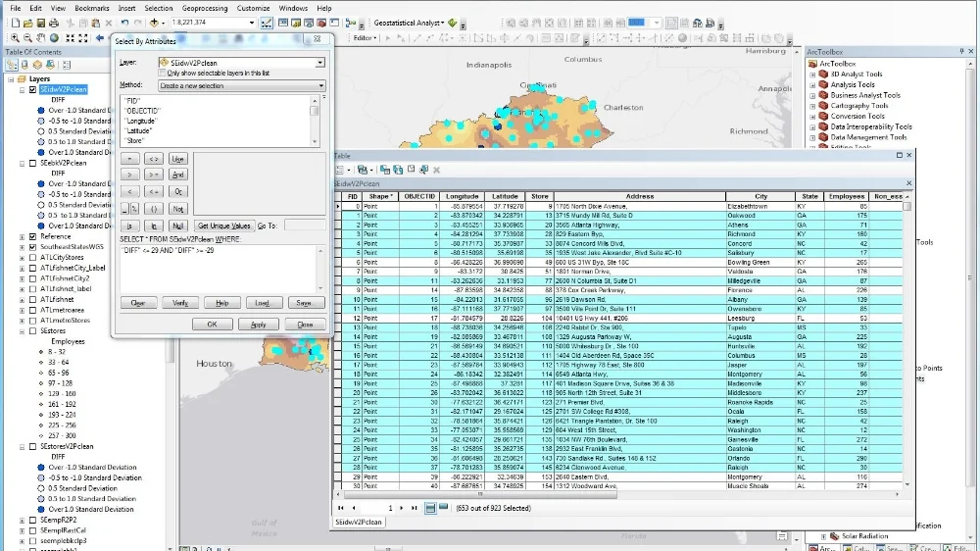The width and height of the screenshot is (980, 551).
Task: Click the Print icon in the toolbar
Action: (54, 24)
